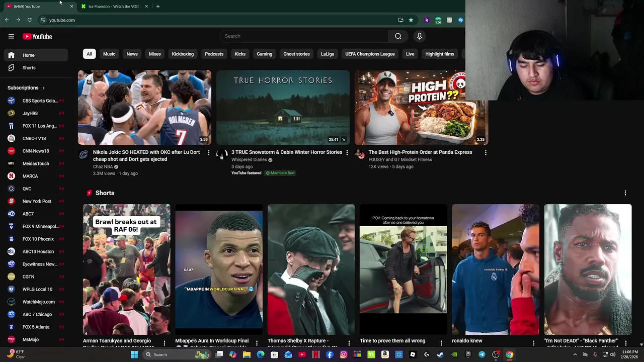
Task: Select the UEFA Champions League chip
Action: [370, 54]
